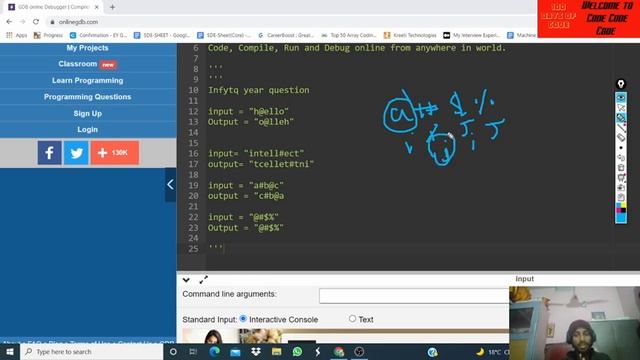
Task: Open the Mail app from the taskbar
Action: coord(235,351)
